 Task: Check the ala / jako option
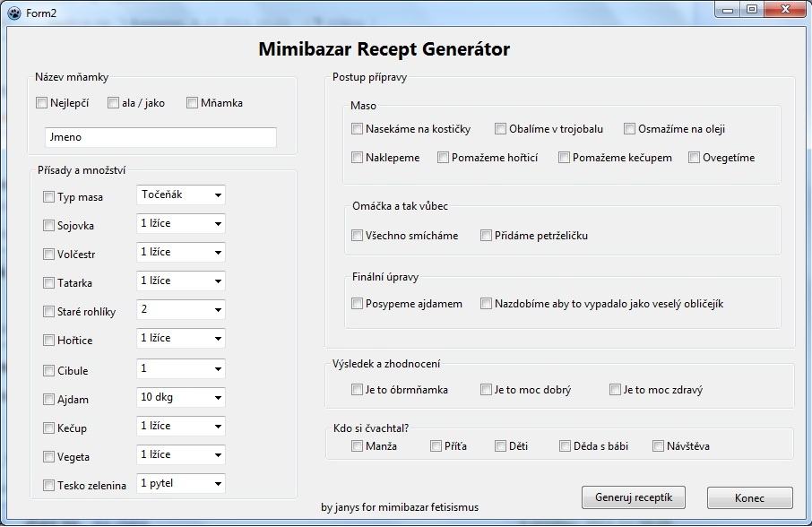pyautogui.click(x=114, y=103)
